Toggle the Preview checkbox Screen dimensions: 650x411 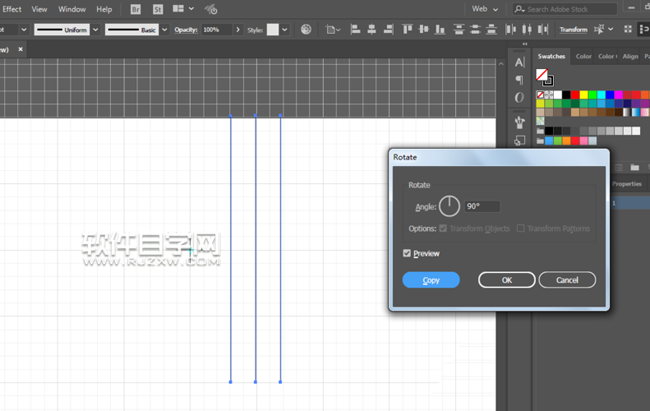coord(407,254)
